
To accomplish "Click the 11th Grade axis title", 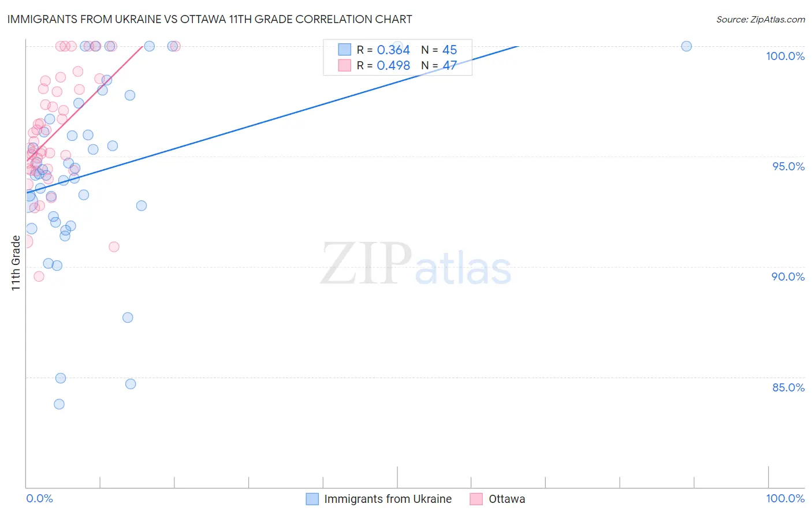I will (16, 263).
